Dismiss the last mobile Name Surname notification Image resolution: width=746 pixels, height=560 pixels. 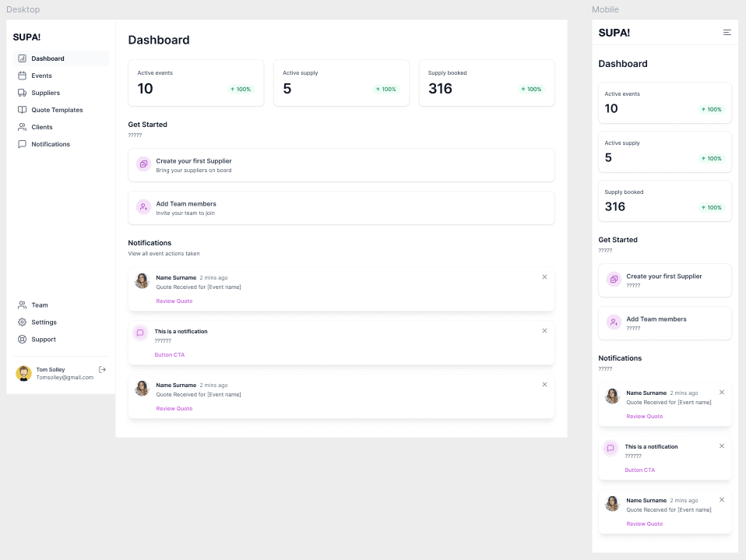coord(722,499)
